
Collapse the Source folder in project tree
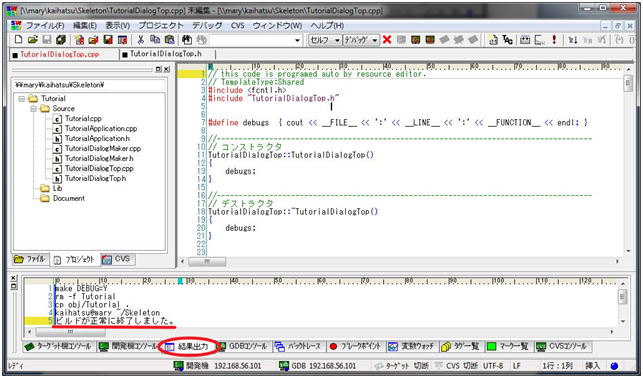34,109
